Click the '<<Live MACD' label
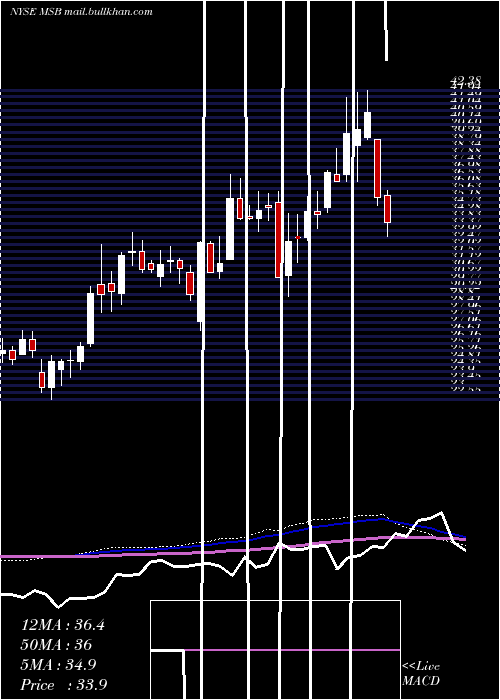The height and width of the screenshot is (700, 500). tap(421, 673)
